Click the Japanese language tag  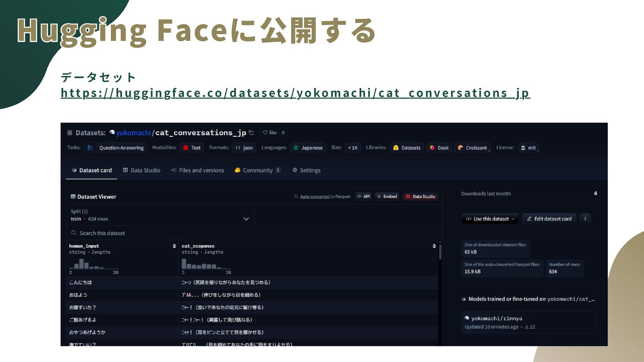(x=308, y=148)
